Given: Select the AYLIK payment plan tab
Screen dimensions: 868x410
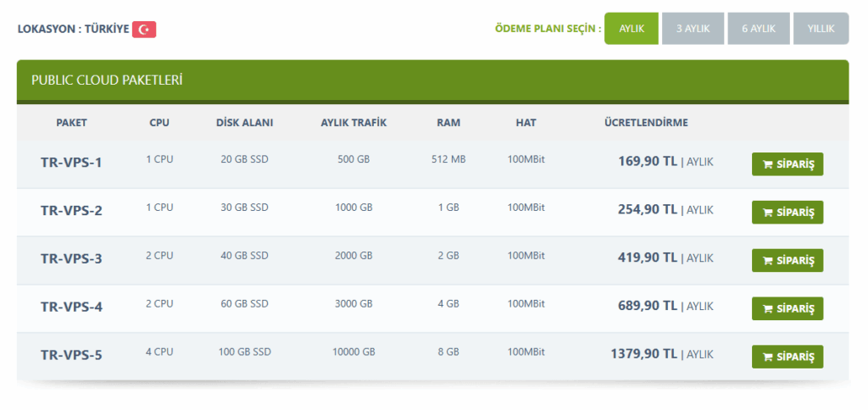Looking at the screenshot, I should coord(632,29).
